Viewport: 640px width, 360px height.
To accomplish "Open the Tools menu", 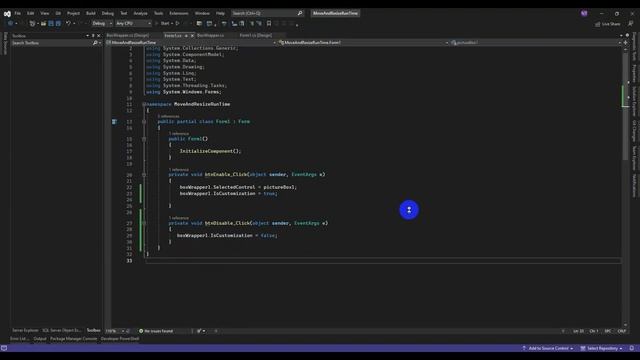I will [x=158, y=13].
